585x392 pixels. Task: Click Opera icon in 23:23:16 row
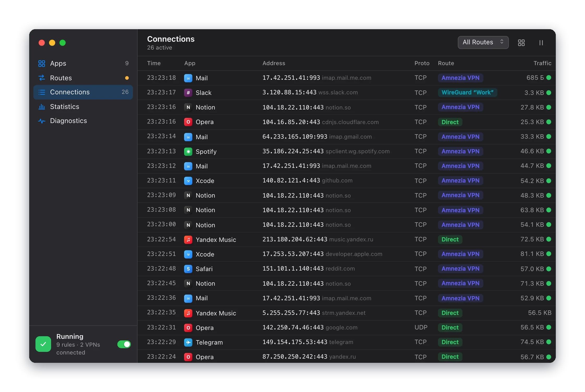coord(188,122)
